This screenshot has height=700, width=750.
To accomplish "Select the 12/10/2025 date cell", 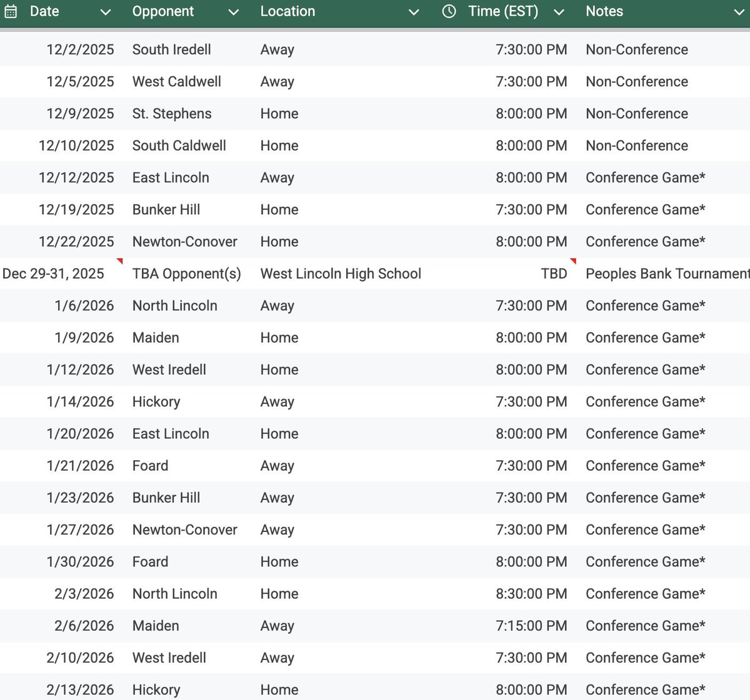I will (76, 146).
